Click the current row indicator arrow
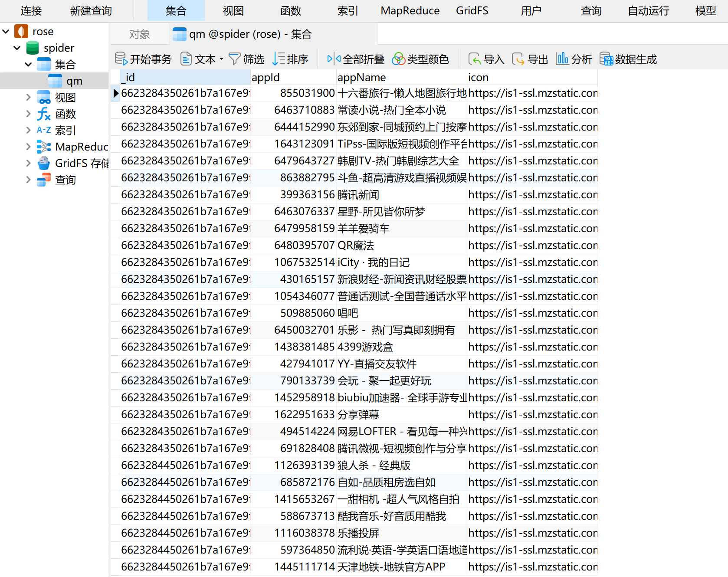 click(x=116, y=93)
